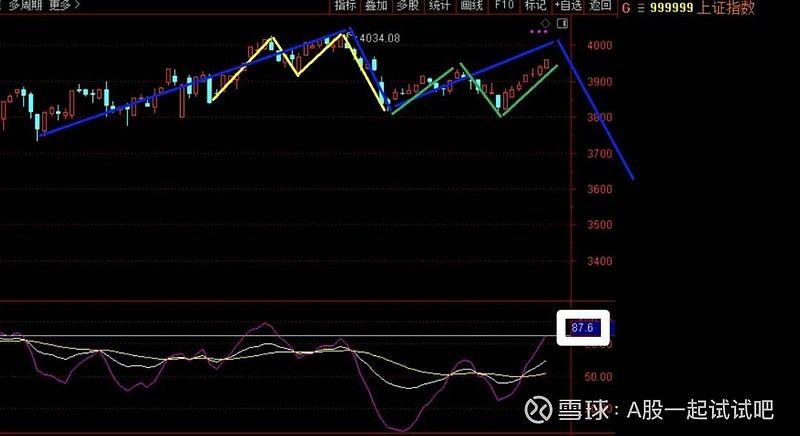Click the 87.6 indicator value box
Viewport: 800px width, 436px height.
click(x=583, y=327)
